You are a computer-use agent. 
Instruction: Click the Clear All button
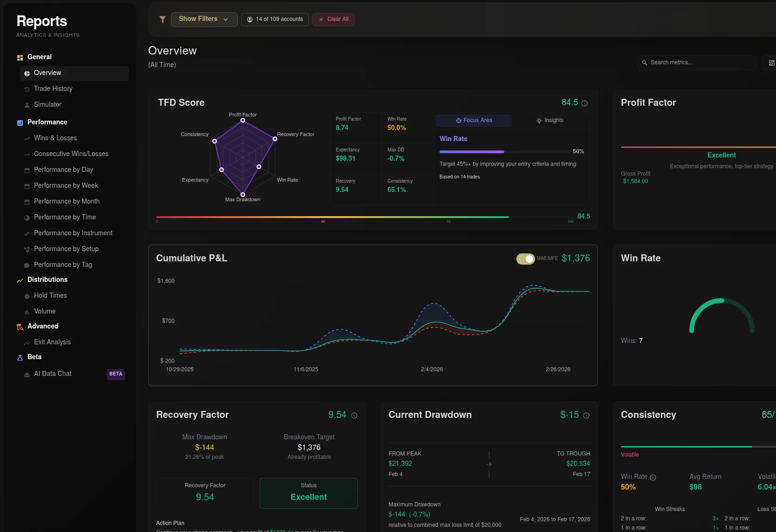(x=333, y=19)
